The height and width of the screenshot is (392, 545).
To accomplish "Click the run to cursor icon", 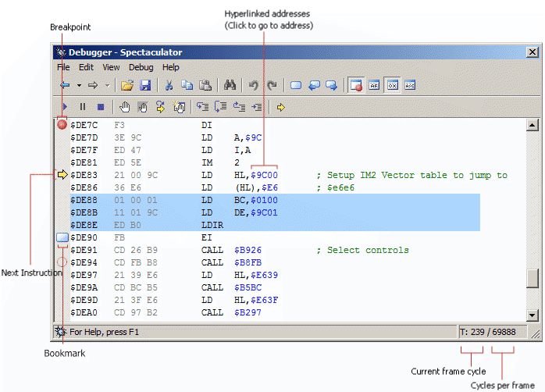I will [x=257, y=107].
